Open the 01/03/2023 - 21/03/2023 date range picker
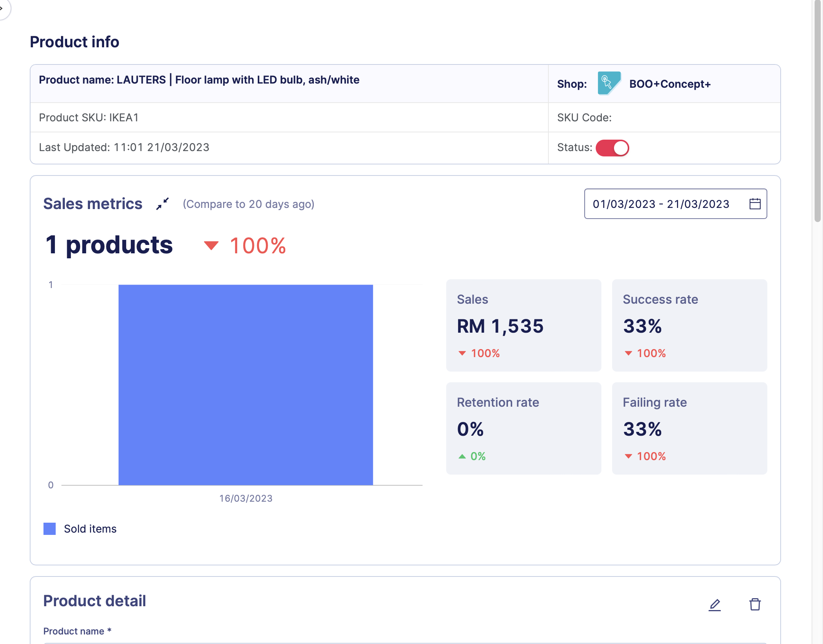The height and width of the screenshot is (644, 823). tap(661, 204)
